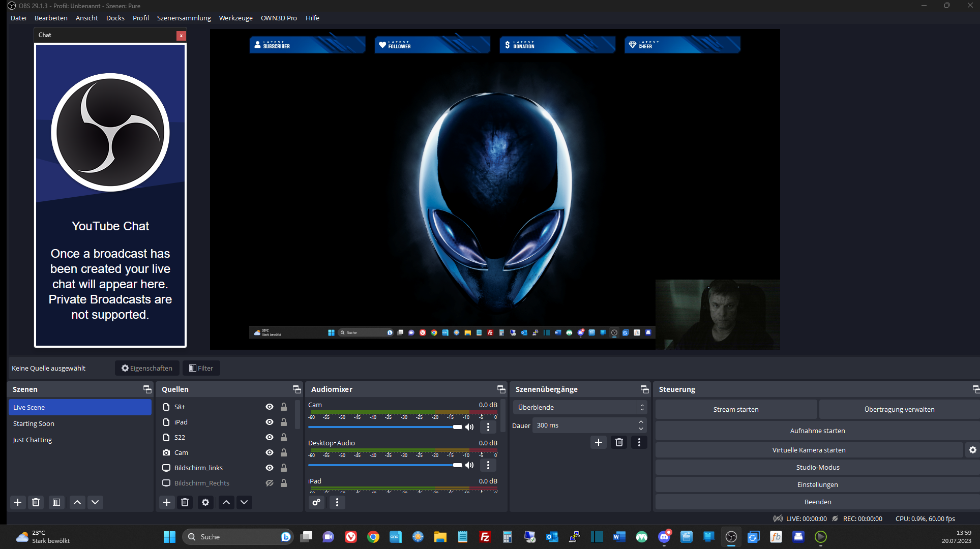This screenshot has height=549, width=980.
Task: Open Windows Start menu
Action: (169, 537)
